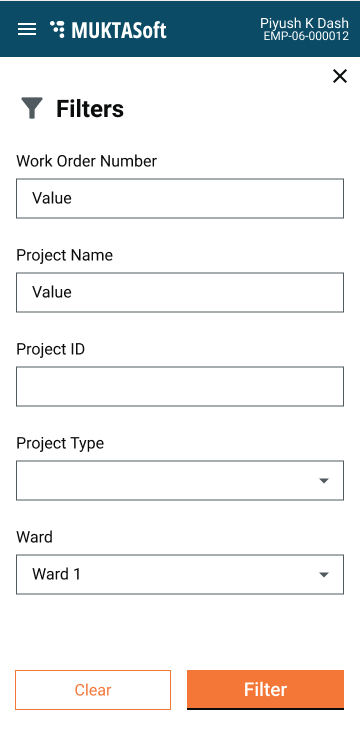
Task: Open the Project Type combo box
Action: [180, 480]
